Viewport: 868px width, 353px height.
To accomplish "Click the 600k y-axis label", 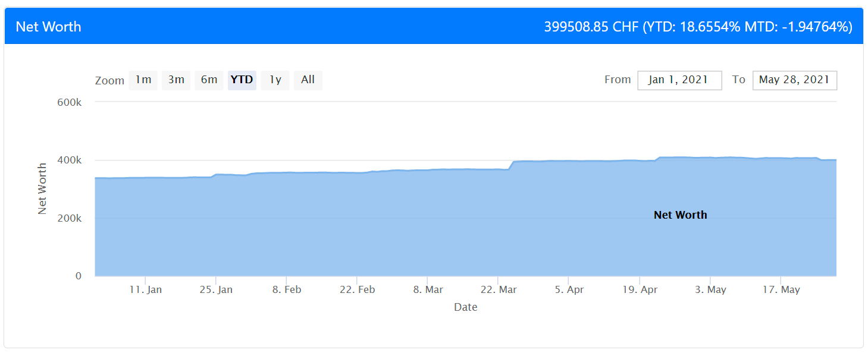I will point(70,102).
